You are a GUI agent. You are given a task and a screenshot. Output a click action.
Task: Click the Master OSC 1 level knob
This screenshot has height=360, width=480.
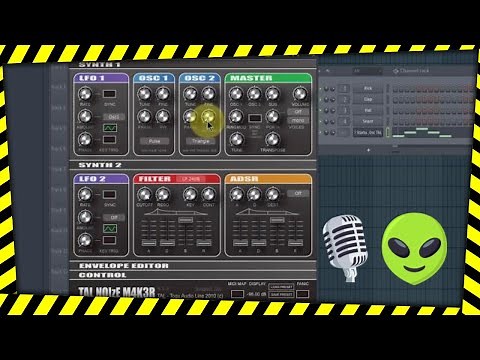pyautogui.click(x=236, y=94)
